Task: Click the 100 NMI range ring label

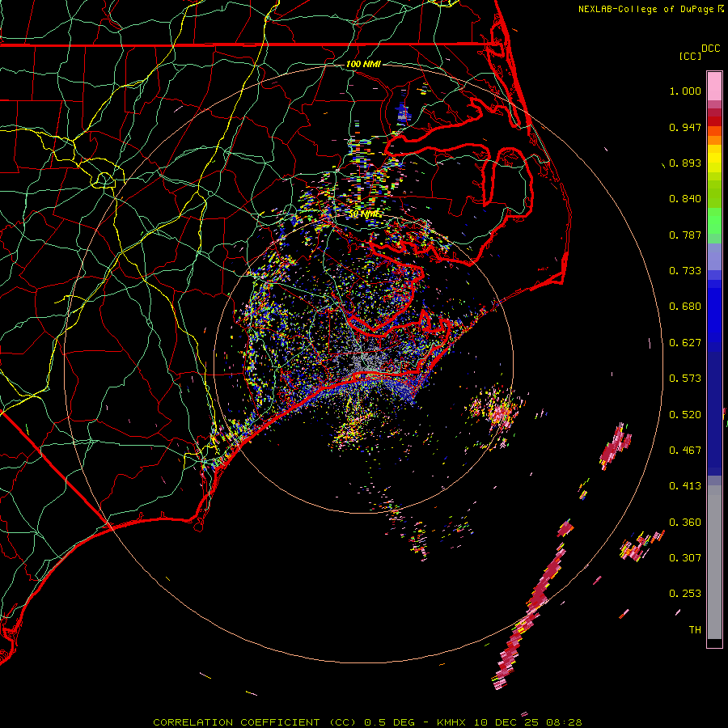Action: 363,64
